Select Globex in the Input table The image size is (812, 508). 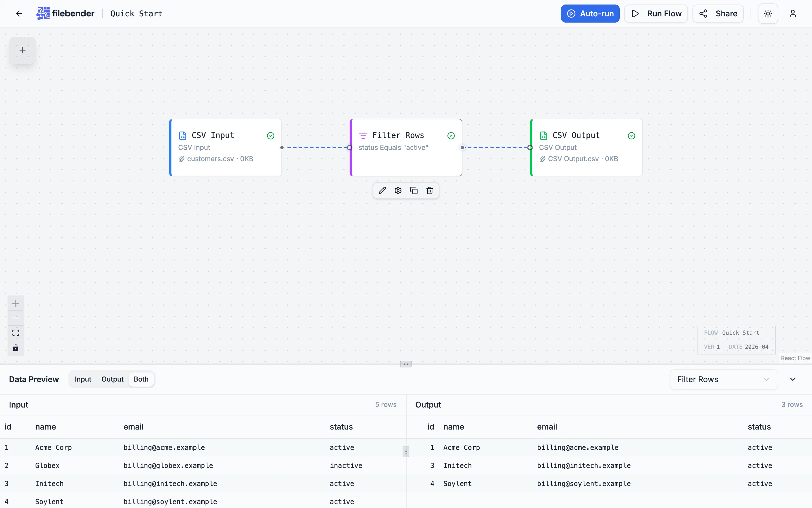point(47,465)
